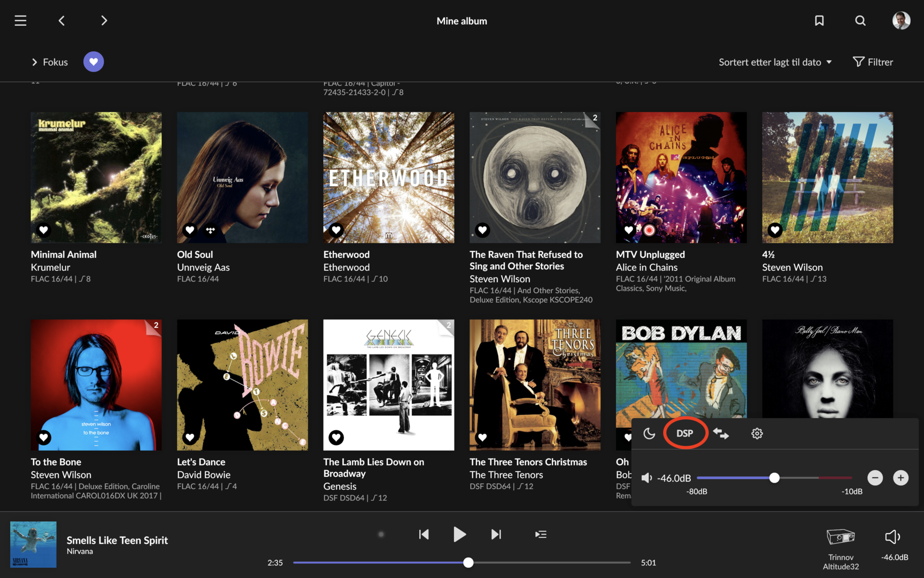Open the Trinnov Altitude32 zone picker
Screen dimensions: 924x578
click(841, 549)
